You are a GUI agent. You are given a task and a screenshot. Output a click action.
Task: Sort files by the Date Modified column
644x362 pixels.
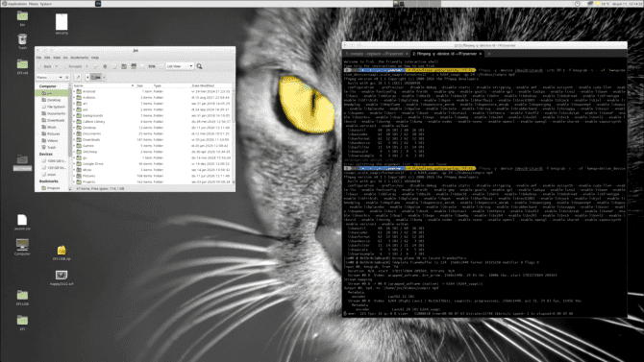[x=211, y=85]
